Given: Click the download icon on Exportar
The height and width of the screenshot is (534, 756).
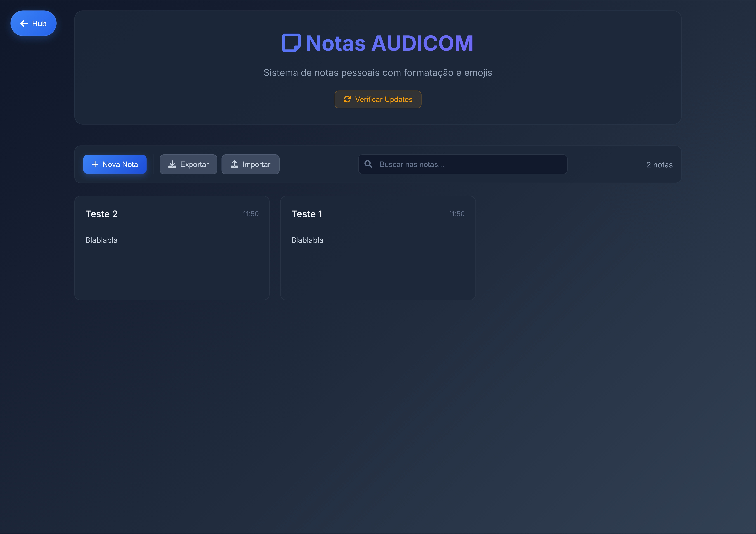Looking at the screenshot, I should [x=172, y=164].
